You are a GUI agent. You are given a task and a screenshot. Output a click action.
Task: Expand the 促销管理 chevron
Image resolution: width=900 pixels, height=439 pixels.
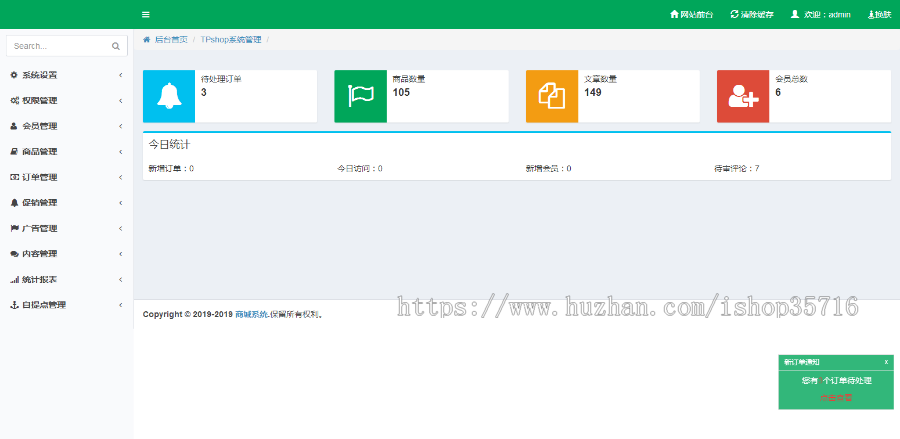coord(121,203)
